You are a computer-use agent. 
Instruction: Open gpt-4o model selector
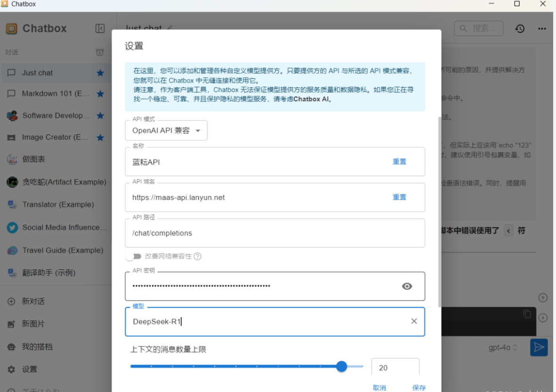(x=502, y=348)
